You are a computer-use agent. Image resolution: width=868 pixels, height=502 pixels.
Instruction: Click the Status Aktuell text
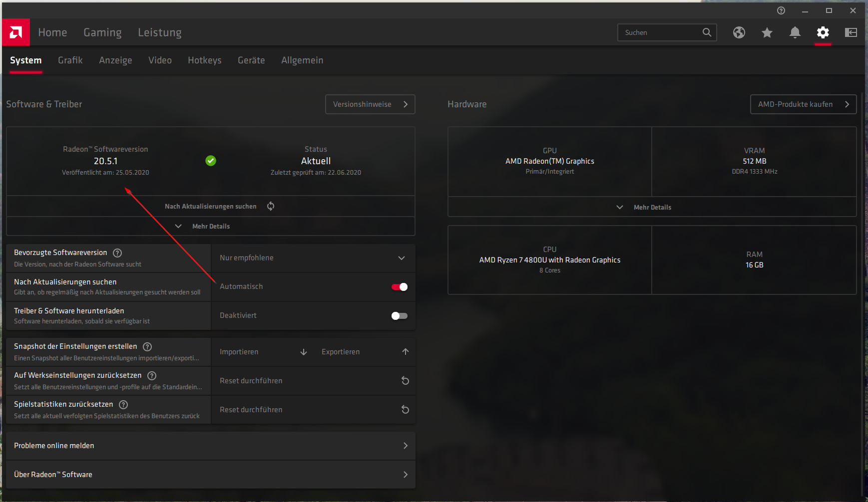[x=316, y=161]
